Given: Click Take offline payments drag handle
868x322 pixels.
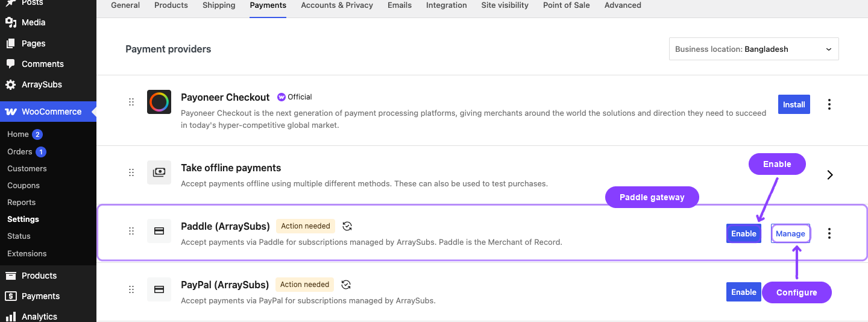Looking at the screenshot, I should point(131,173).
